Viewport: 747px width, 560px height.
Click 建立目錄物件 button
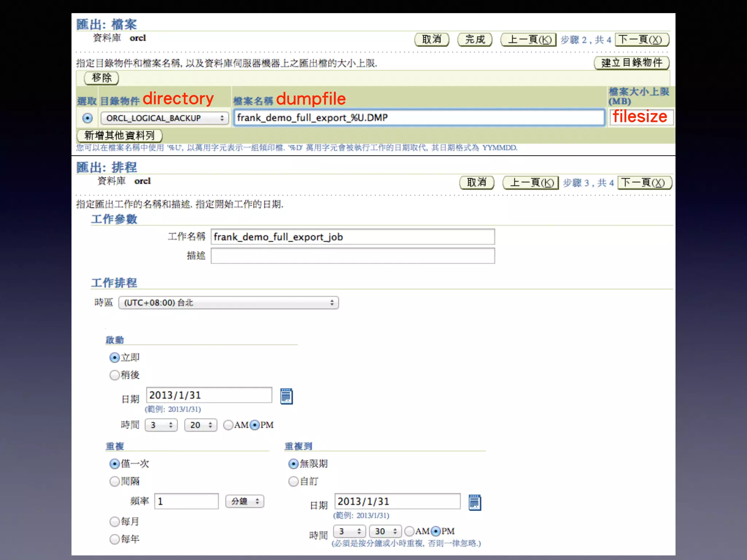(x=632, y=63)
